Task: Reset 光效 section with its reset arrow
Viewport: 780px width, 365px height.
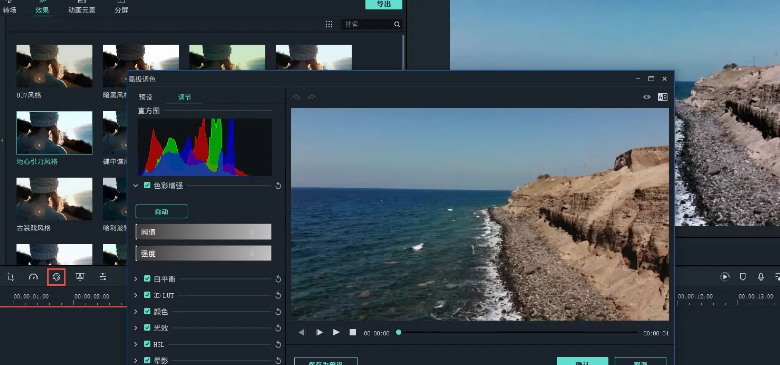Action: click(278, 328)
